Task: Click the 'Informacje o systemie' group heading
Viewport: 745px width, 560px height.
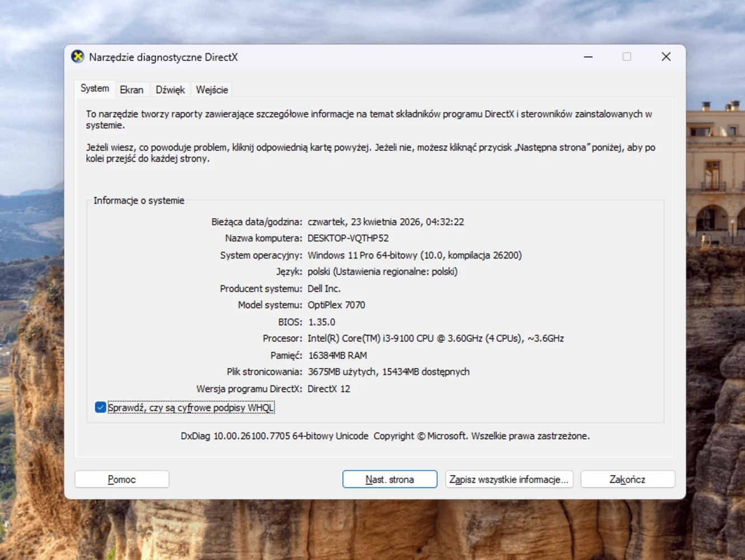Action: coord(139,200)
